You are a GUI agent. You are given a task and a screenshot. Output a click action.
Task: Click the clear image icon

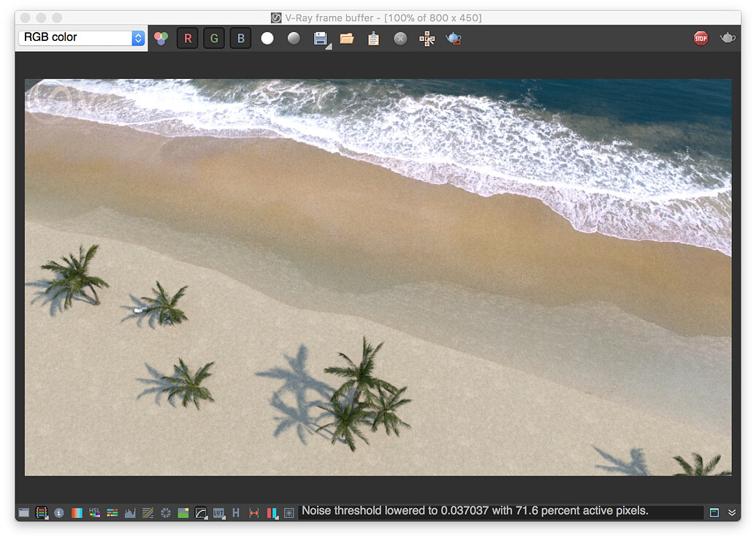400,38
